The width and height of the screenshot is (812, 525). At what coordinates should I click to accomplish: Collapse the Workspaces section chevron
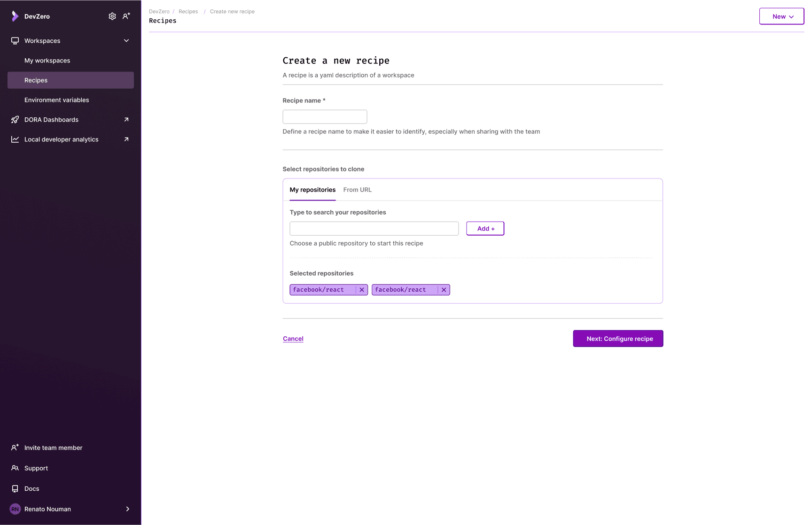pos(126,41)
